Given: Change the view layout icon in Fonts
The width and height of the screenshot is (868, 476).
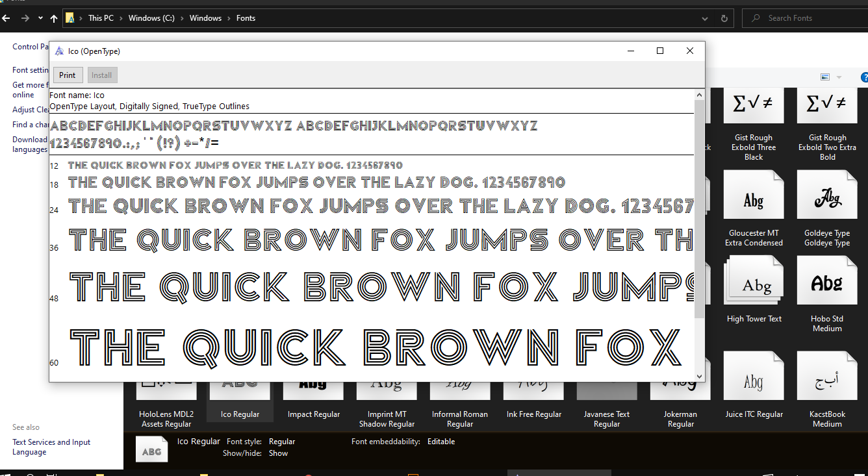Looking at the screenshot, I should [x=825, y=77].
